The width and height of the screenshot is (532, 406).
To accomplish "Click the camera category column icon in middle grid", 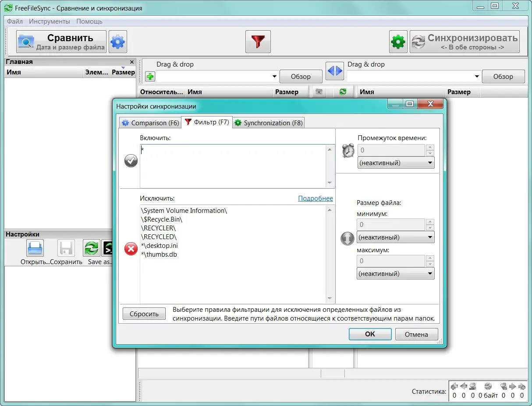I will [x=319, y=92].
